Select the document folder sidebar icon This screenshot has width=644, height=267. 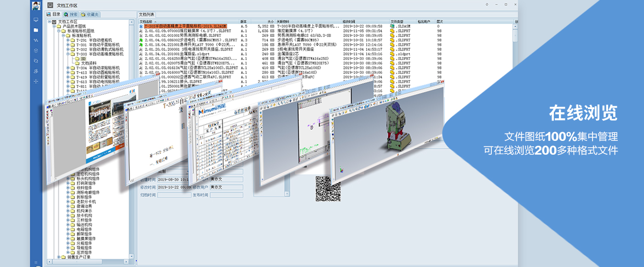click(x=36, y=30)
